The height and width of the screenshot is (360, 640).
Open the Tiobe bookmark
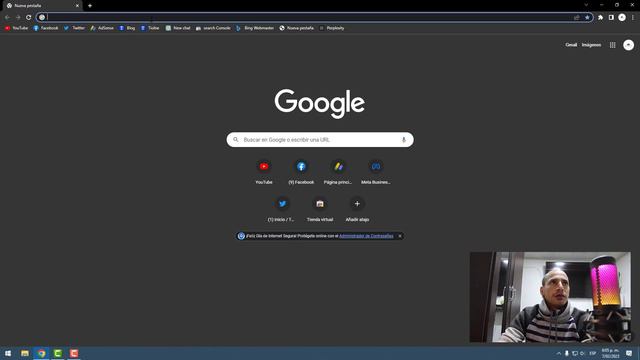click(x=150, y=28)
